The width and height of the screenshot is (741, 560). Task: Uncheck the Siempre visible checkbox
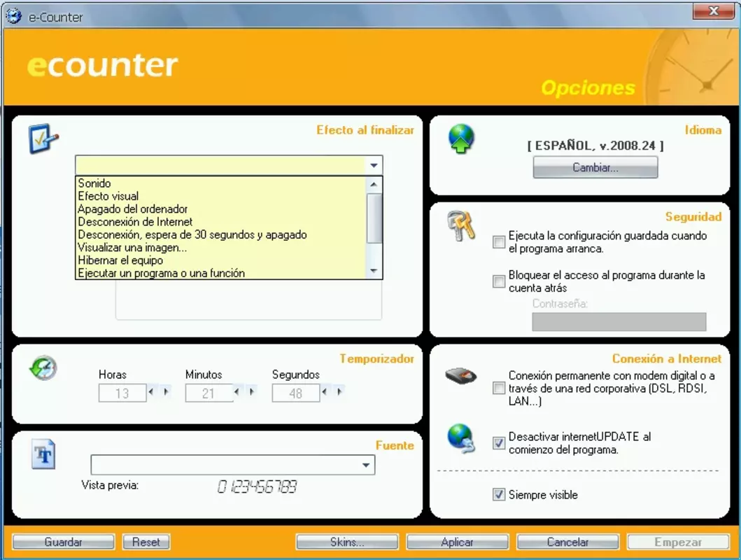[x=499, y=494]
